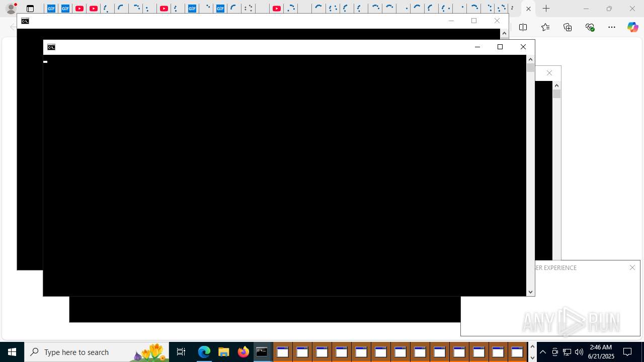Open the Edge profile icon

11,9
